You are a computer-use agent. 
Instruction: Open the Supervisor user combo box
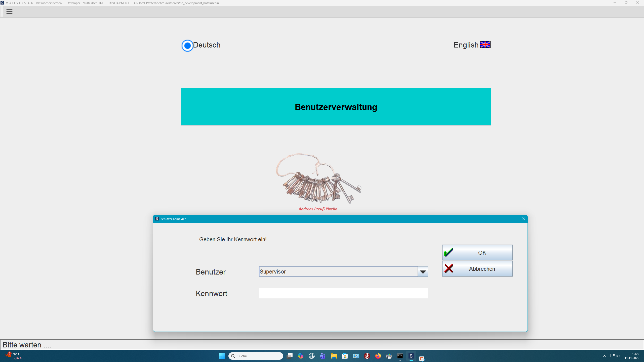[338, 272]
